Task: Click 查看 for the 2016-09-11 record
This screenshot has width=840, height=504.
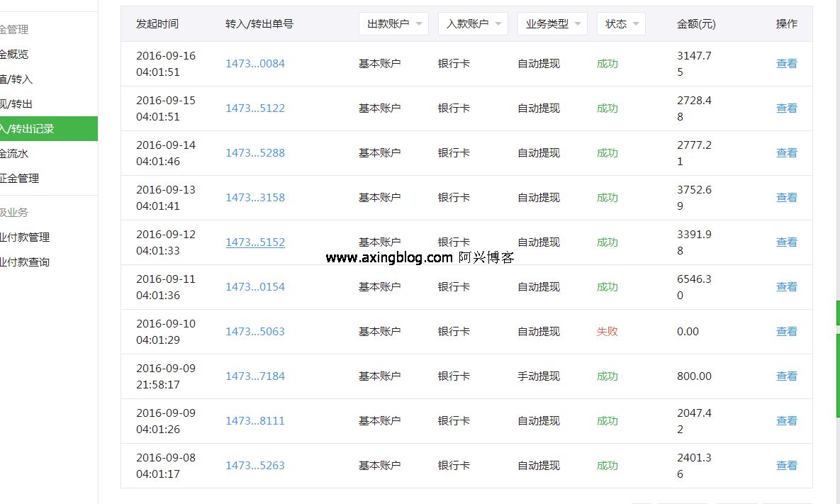Action: [786, 287]
